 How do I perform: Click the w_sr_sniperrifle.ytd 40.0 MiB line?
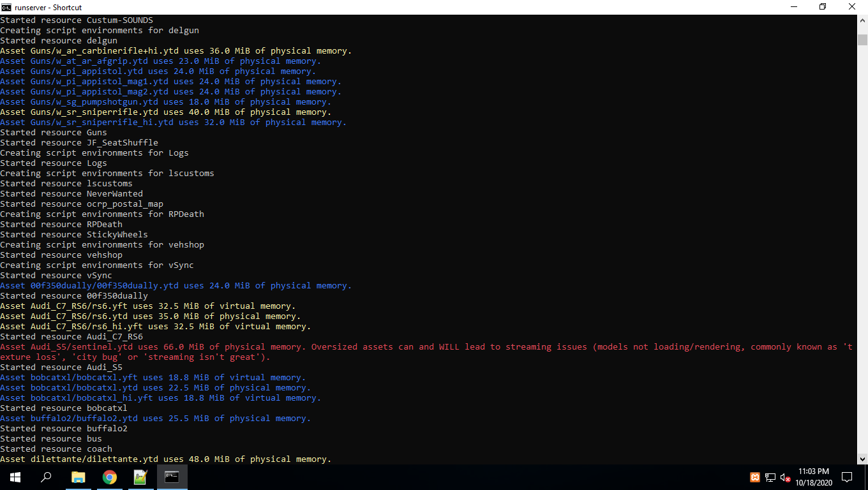coord(166,112)
